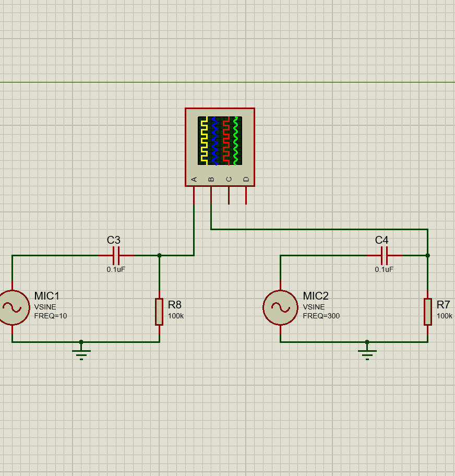Select oscilloscope channel B pin

[x=211, y=194]
